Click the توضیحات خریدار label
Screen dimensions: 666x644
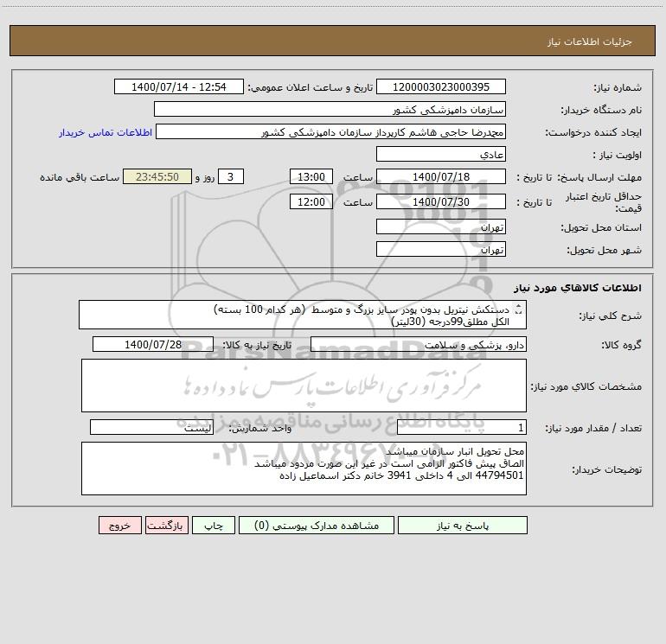606,469
